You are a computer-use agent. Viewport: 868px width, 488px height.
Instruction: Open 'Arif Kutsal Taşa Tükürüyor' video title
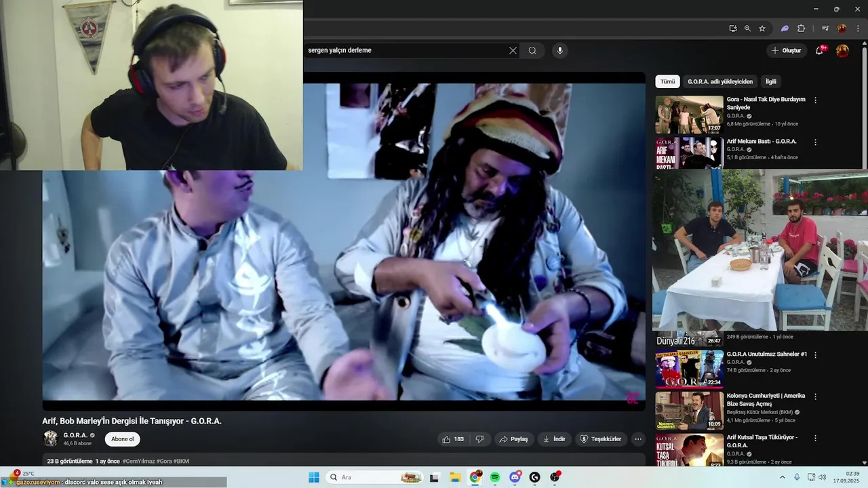pyautogui.click(x=762, y=441)
